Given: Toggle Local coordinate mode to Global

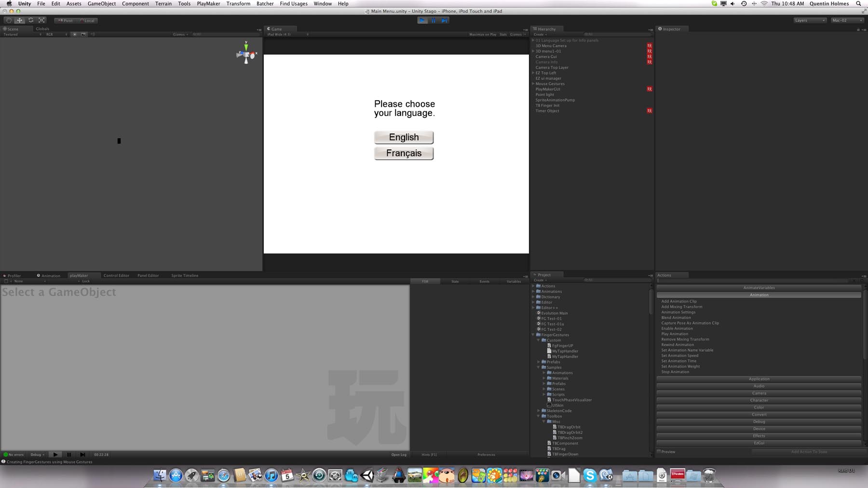Looking at the screenshot, I should point(88,20).
